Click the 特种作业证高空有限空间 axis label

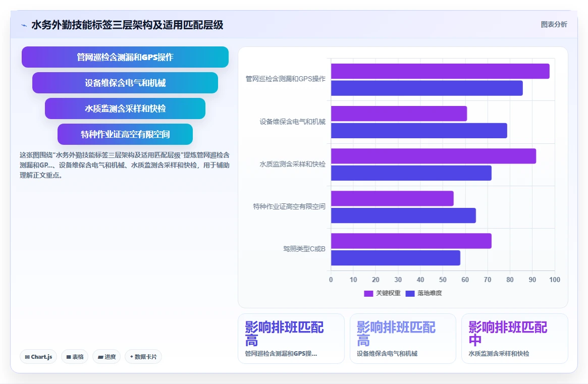(x=289, y=206)
